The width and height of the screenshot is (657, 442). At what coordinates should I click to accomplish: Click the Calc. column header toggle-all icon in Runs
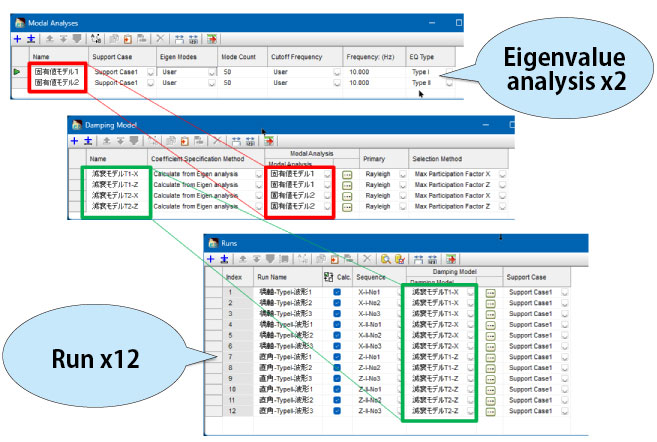[328, 277]
